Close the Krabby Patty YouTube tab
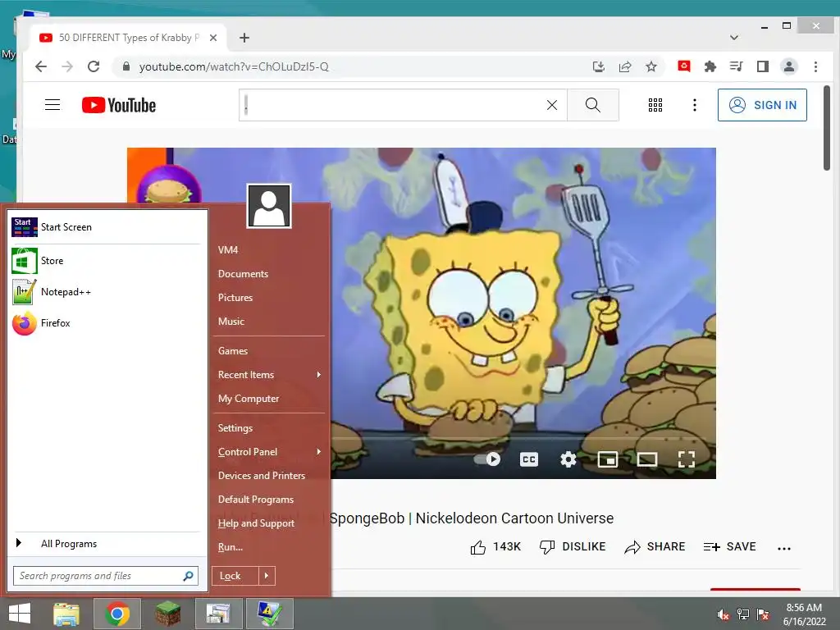This screenshot has height=630, width=840. click(x=213, y=38)
